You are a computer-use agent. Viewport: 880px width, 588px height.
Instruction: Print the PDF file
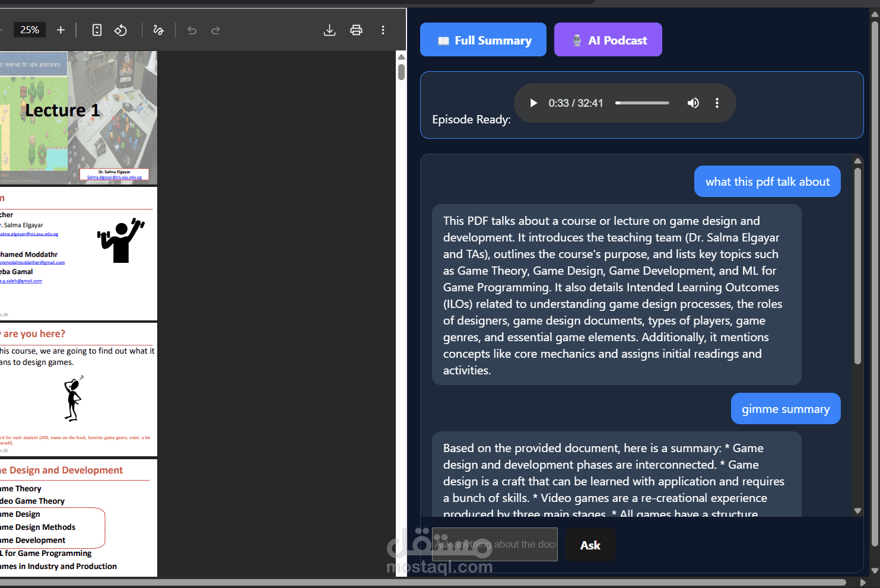pyautogui.click(x=357, y=30)
